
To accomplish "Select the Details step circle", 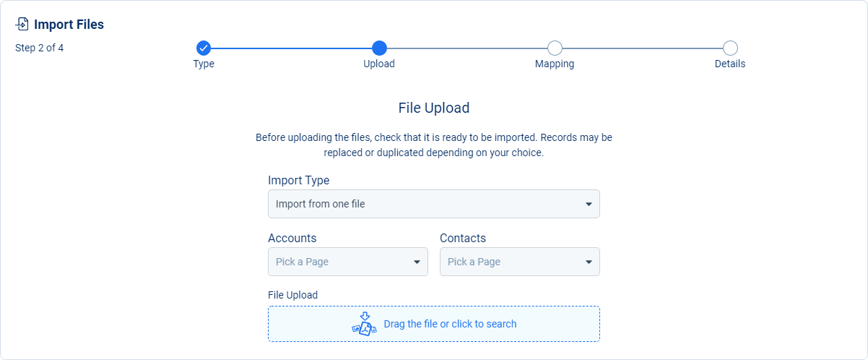I will 730,48.
